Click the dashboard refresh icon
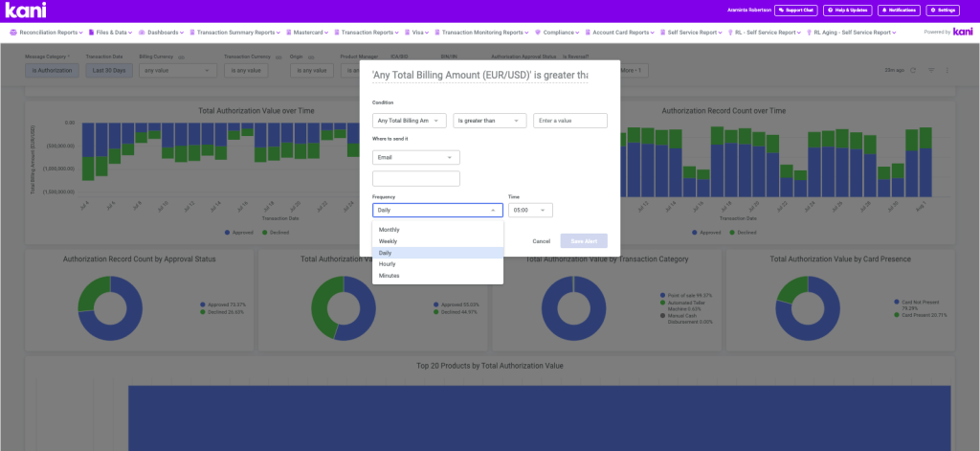The width and height of the screenshot is (980, 451). pyautogui.click(x=913, y=70)
